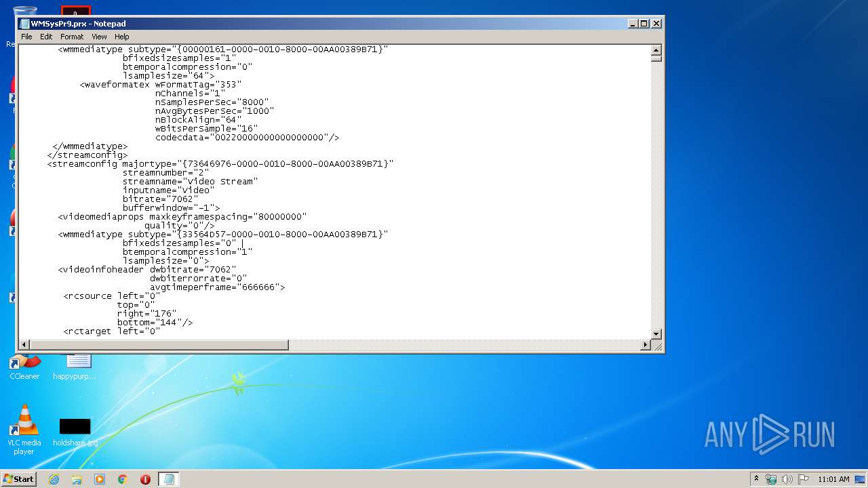Click the vertical scrollbar down arrow
This screenshot has height=488, width=868.
point(656,334)
